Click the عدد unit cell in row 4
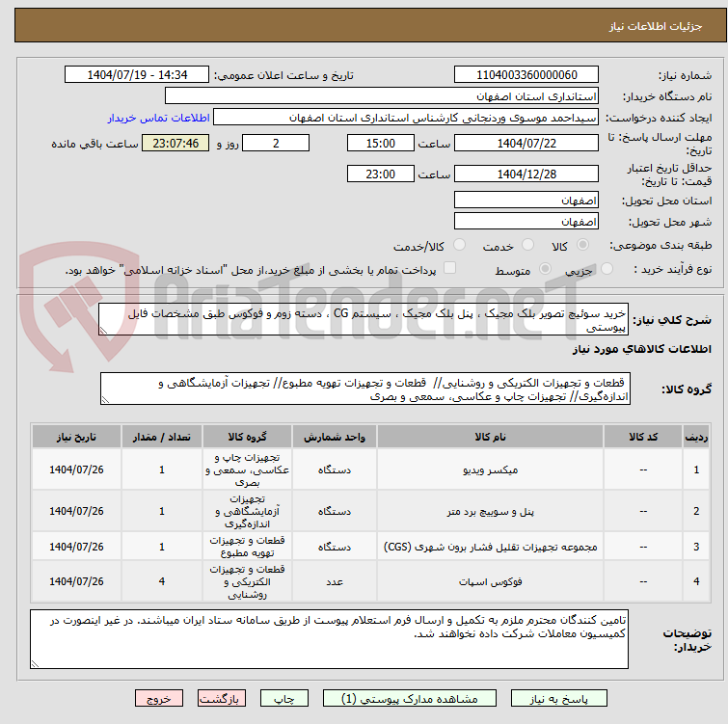 tap(335, 581)
